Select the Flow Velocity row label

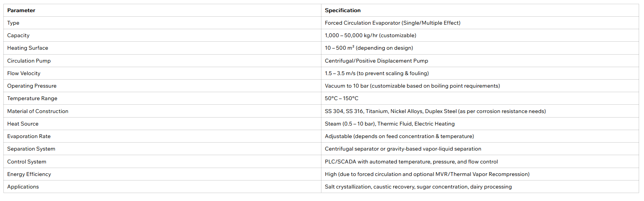[24, 73]
